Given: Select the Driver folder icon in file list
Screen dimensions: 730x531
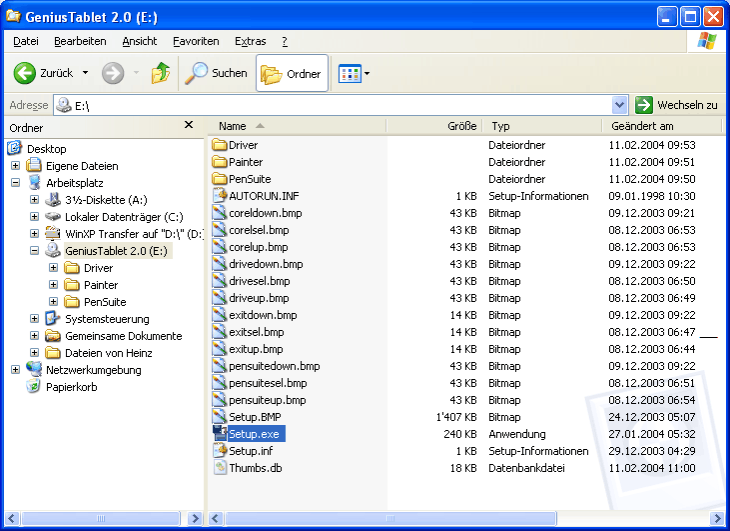Looking at the screenshot, I should click(x=219, y=145).
